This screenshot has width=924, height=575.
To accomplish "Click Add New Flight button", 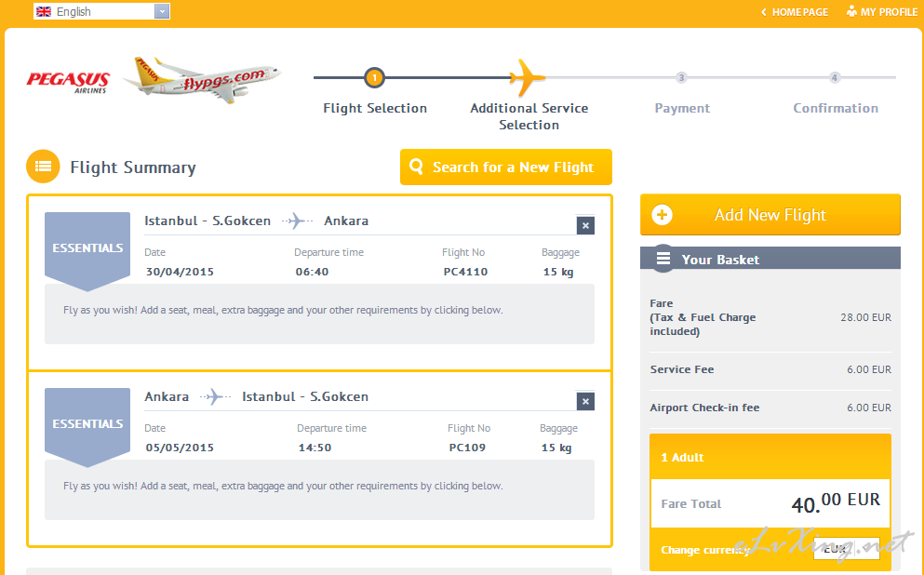I will [770, 214].
